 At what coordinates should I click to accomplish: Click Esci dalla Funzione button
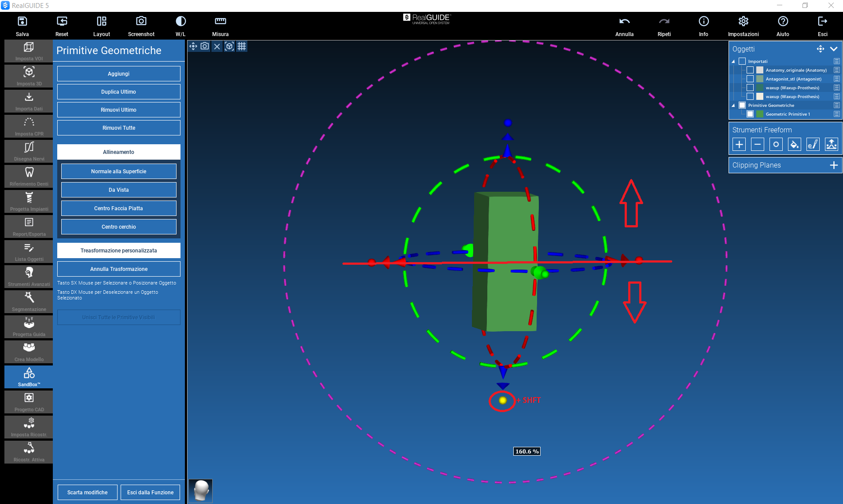(150, 492)
